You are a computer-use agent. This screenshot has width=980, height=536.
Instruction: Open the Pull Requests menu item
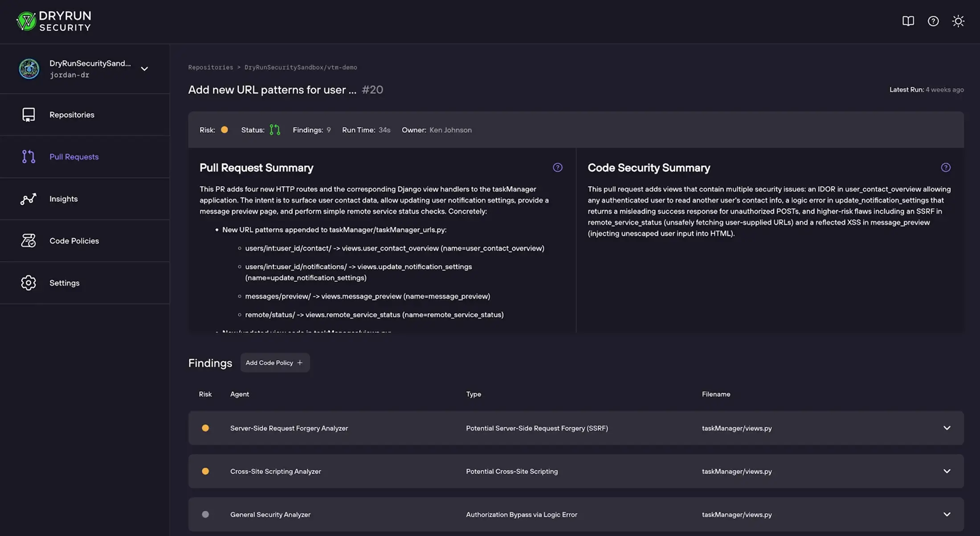coord(74,157)
